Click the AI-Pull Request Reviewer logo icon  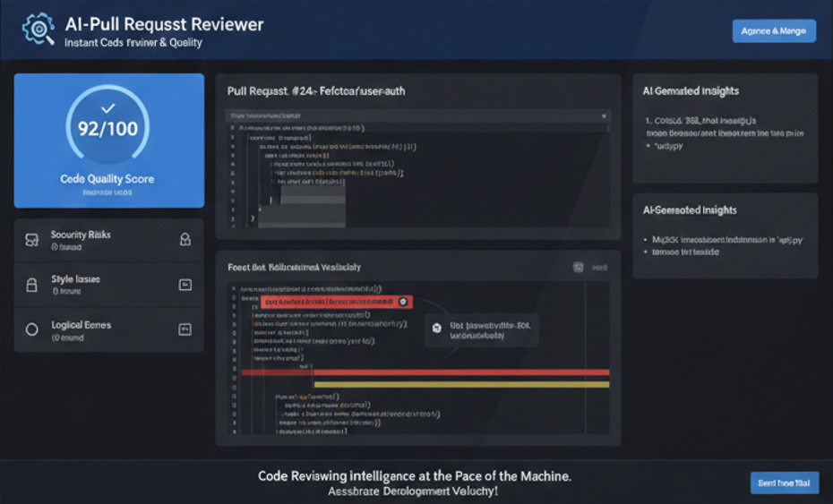click(x=39, y=30)
